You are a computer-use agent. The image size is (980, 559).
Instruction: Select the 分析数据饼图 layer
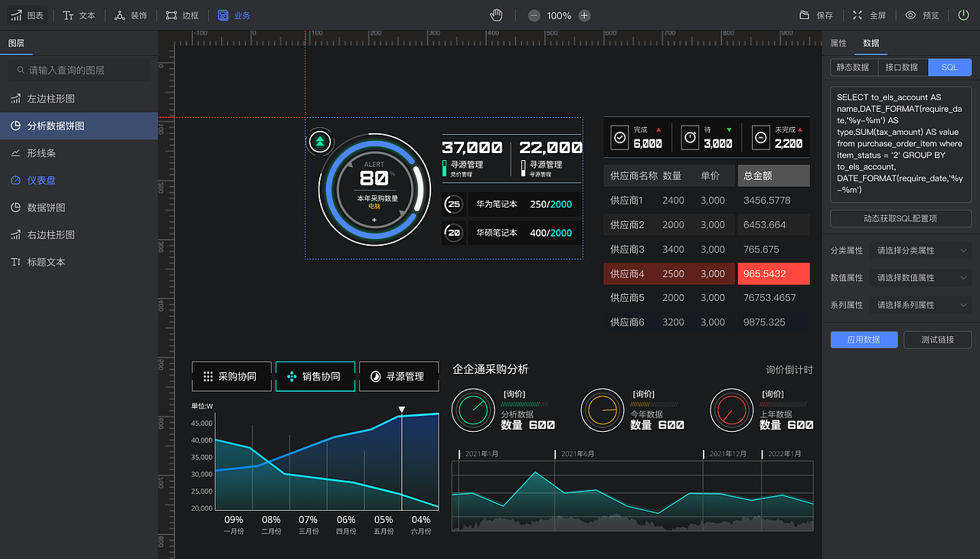coord(79,126)
